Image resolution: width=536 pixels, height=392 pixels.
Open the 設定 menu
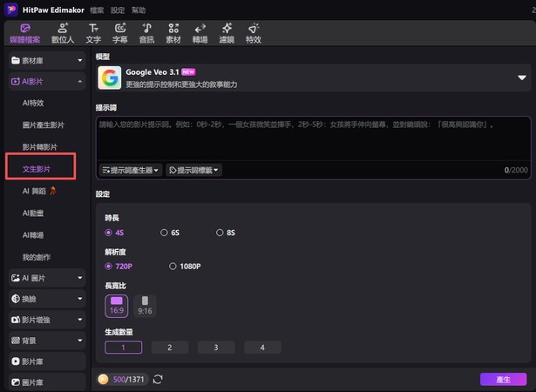pos(118,10)
